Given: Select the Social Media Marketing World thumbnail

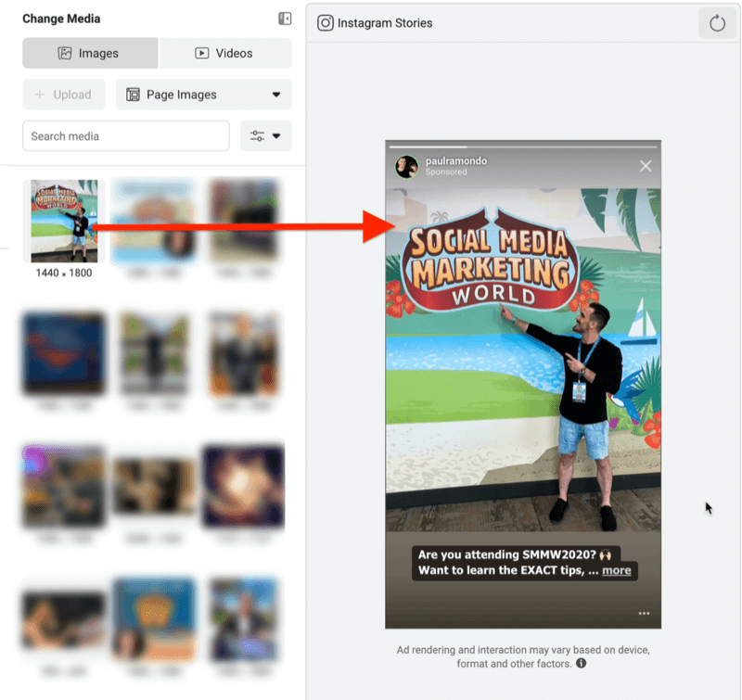Looking at the screenshot, I should point(64,221).
